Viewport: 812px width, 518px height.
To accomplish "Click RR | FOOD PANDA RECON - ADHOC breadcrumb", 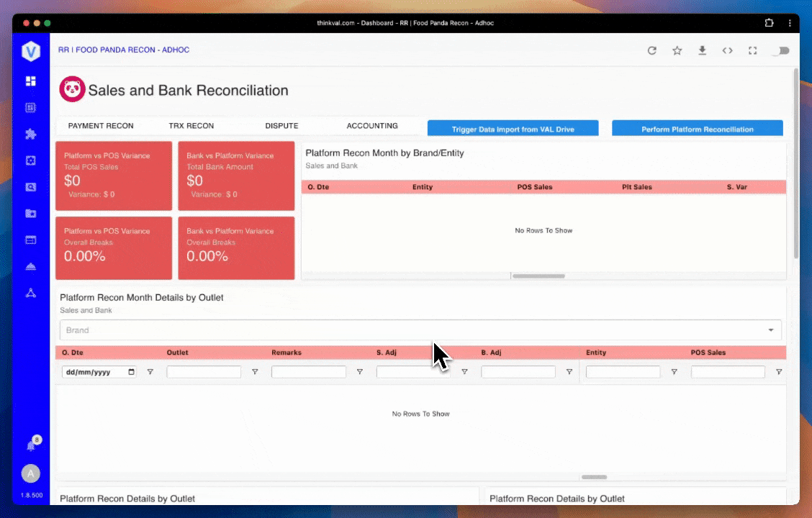I will coord(124,50).
